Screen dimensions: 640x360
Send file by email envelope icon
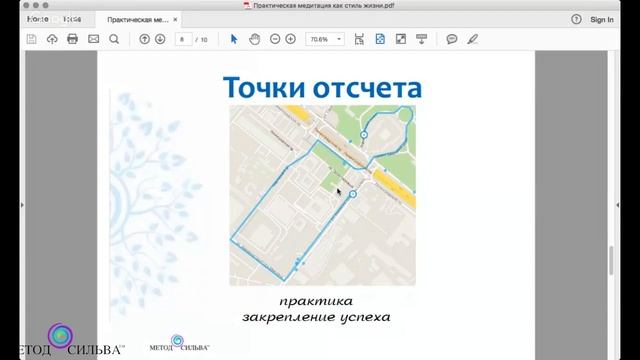tap(93, 39)
